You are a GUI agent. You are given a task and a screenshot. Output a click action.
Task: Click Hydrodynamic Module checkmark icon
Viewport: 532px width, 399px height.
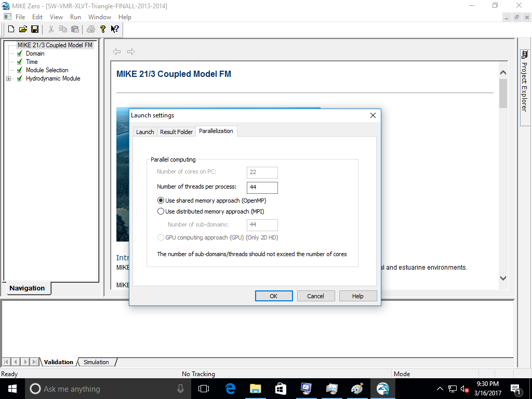click(20, 78)
